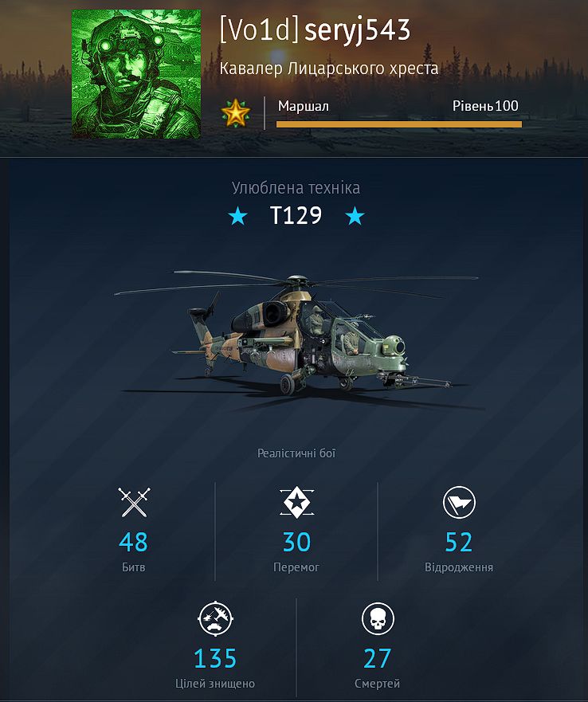Click the targets destroyed icon

click(x=215, y=618)
